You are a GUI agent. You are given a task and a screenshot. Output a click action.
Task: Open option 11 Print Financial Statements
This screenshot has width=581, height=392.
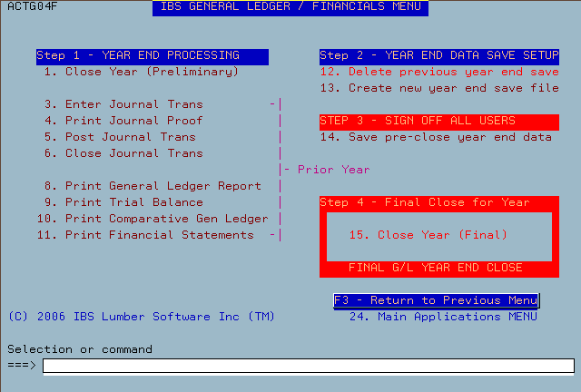(145, 234)
